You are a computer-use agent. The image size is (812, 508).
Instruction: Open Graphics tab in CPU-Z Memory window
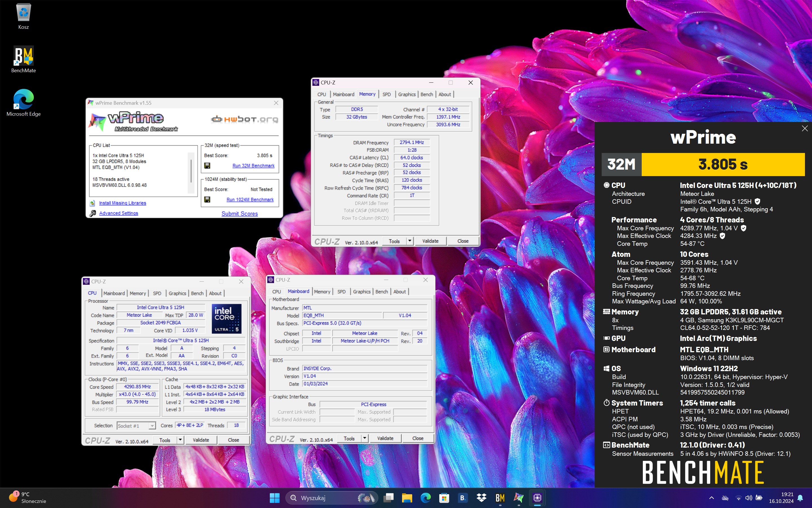click(407, 95)
